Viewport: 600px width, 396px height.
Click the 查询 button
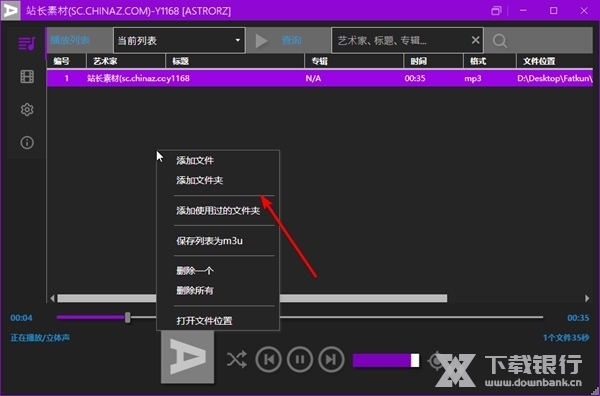click(x=291, y=40)
